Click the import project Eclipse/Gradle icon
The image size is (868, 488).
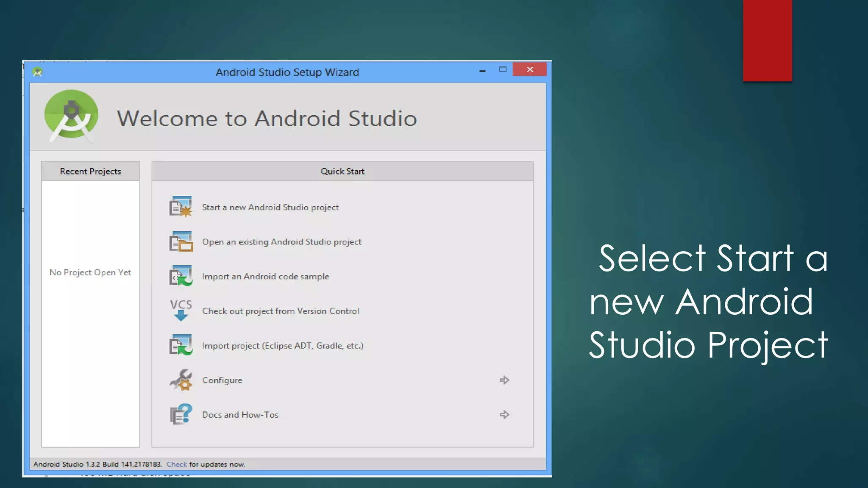click(x=181, y=345)
